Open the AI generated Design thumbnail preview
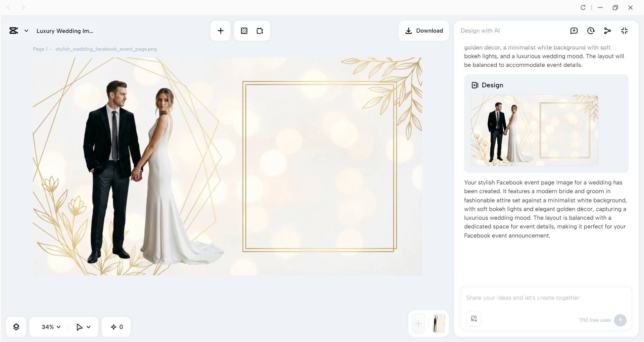644x342 pixels. [535, 130]
